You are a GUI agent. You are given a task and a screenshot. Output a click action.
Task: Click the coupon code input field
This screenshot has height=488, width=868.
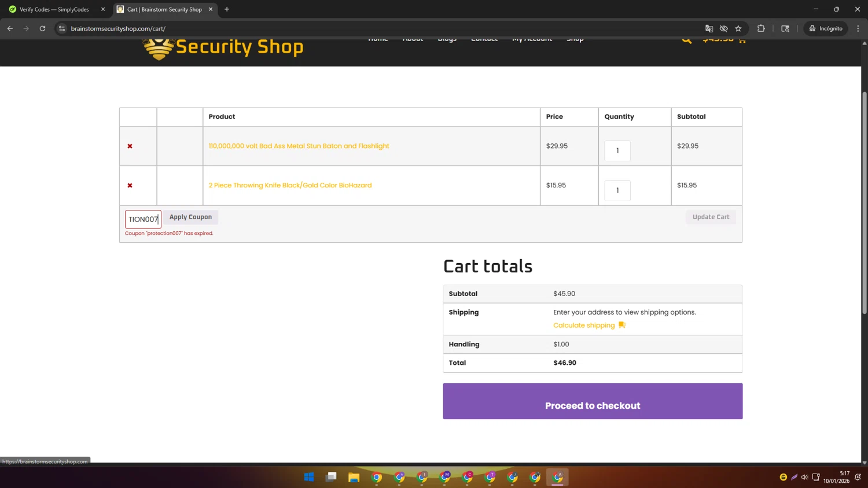143,219
